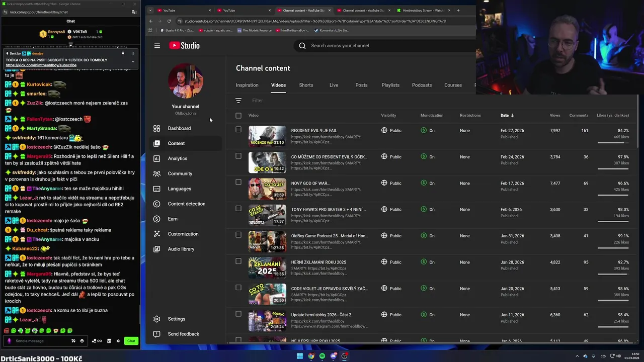The width and height of the screenshot is (644, 362).
Task: Click the emoji picker icon in Kick chat
Action: tap(82, 341)
